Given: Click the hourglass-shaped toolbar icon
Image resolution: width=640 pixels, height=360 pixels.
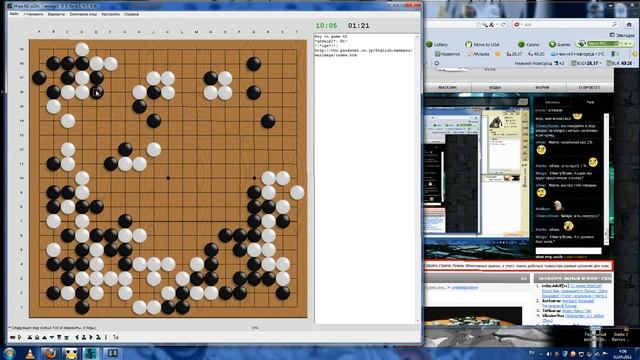Looking at the screenshot, I should [x=66, y=338].
